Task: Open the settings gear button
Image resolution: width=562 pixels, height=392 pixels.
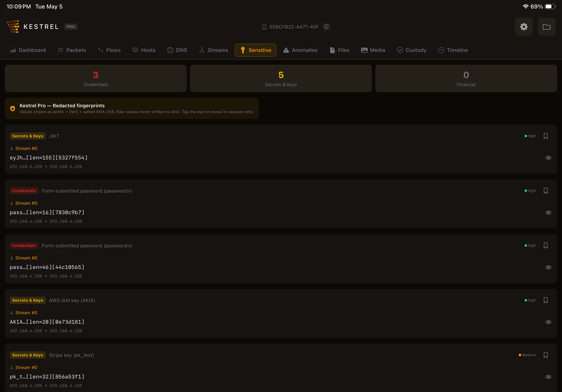Action: point(524,27)
